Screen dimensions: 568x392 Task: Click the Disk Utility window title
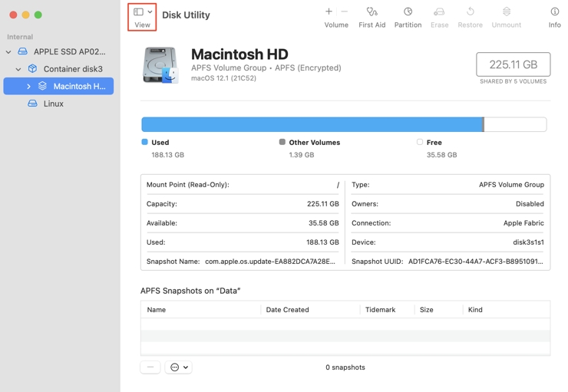pos(186,15)
